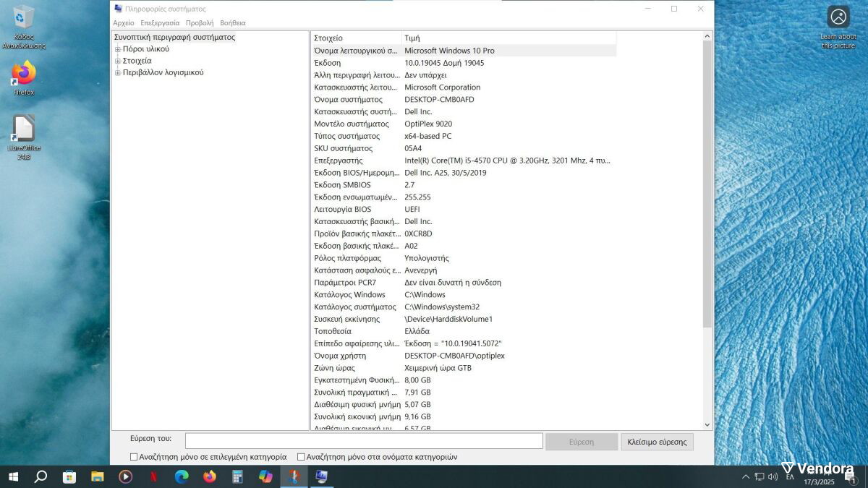Select the 'Χειμερινή ώρα GTB' time zone value
Screen dimensions: 868x488
coord(438,368)
